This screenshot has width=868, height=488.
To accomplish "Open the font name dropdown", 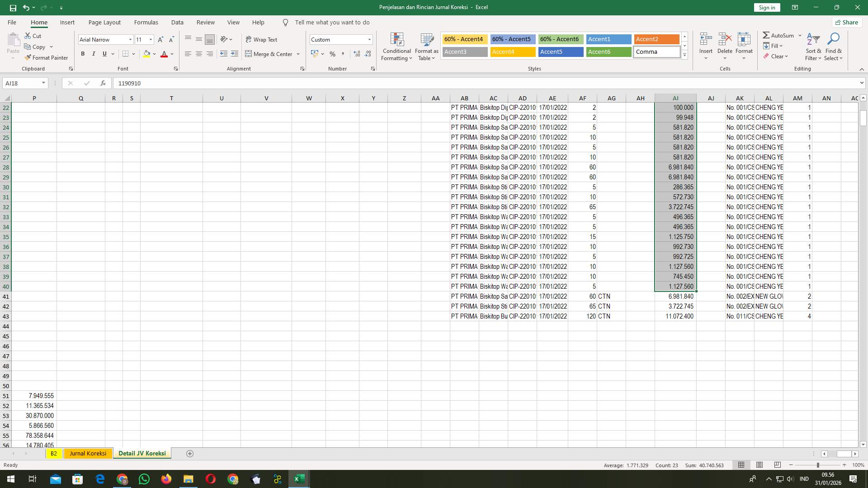I will point(130,39).
